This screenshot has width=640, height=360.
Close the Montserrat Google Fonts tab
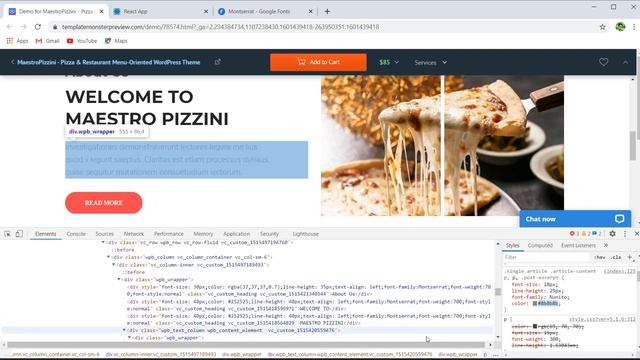click(x=310, y=11)
